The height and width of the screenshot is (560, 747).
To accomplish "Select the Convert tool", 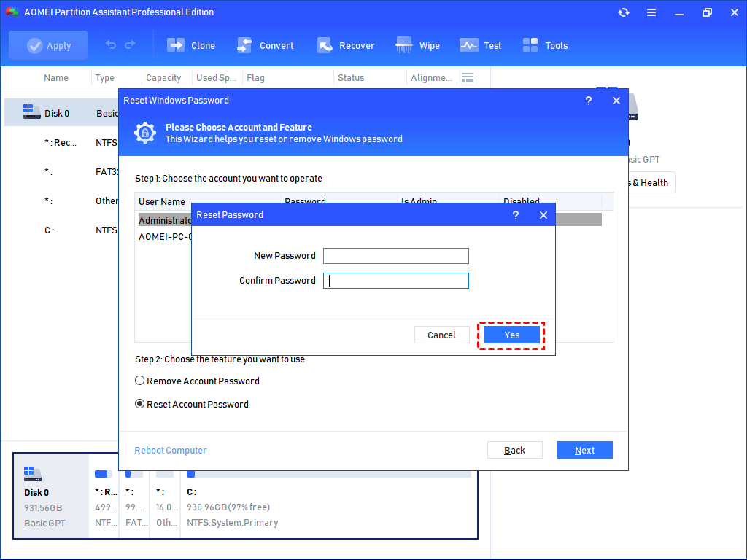I will [x=266, y=44].
